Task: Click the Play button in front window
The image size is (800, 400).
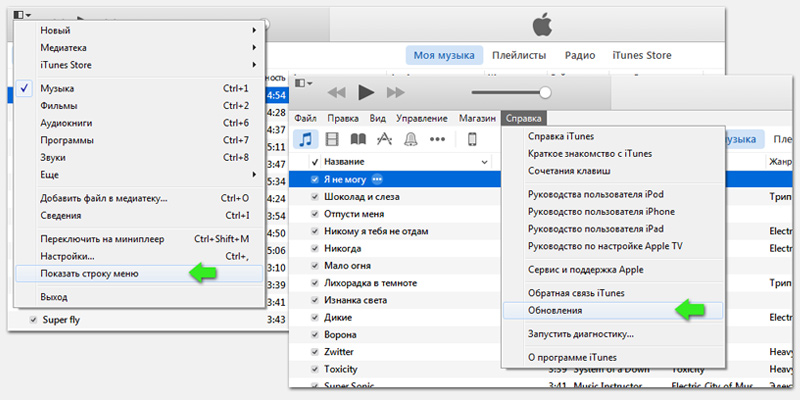Action: point(366,92)
